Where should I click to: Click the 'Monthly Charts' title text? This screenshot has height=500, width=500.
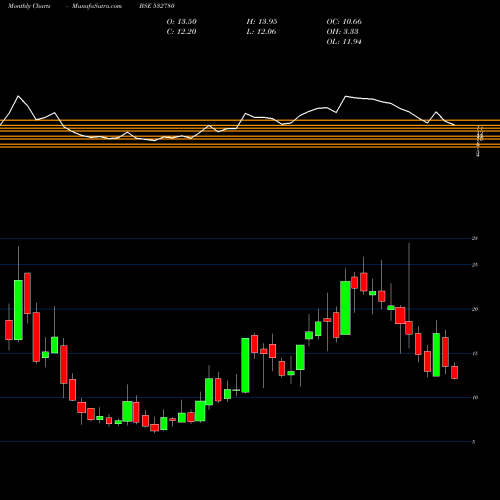pos(29,6)
